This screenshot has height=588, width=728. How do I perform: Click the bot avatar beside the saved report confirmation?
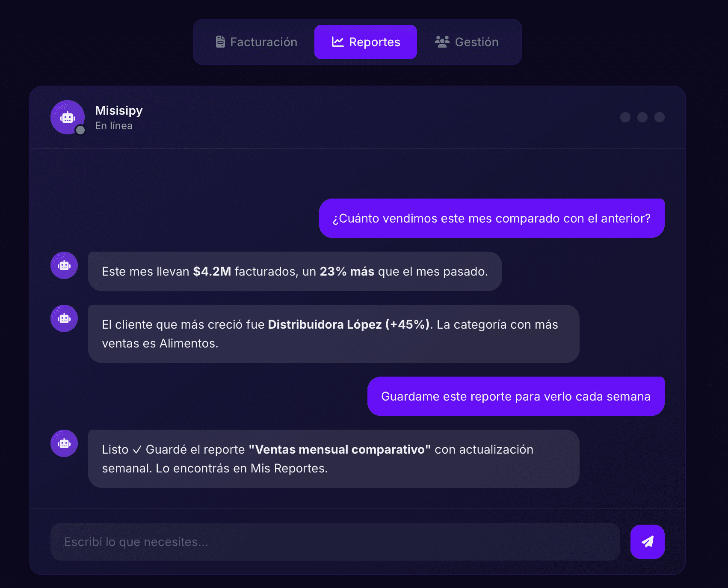64,444
